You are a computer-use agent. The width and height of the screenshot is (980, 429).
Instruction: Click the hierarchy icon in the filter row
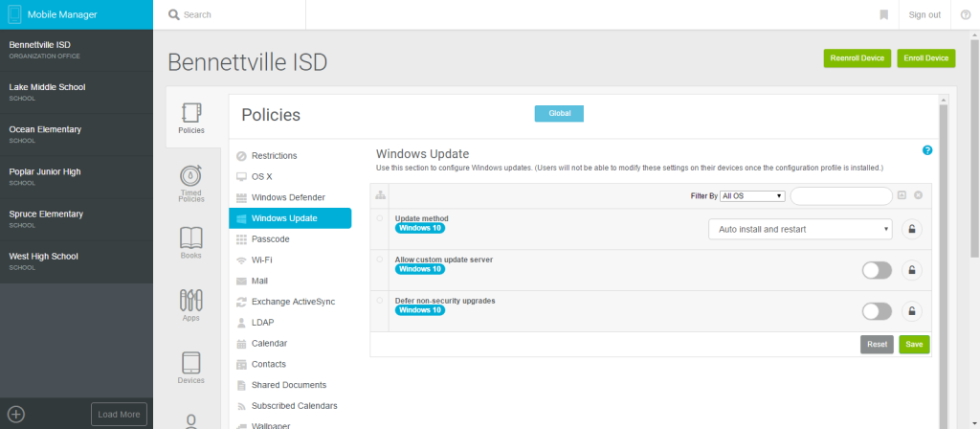click(380, 195)
